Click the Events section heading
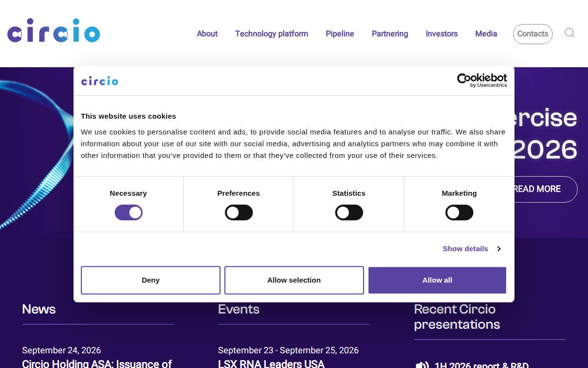The image size is (588, 368). point(239,309)
